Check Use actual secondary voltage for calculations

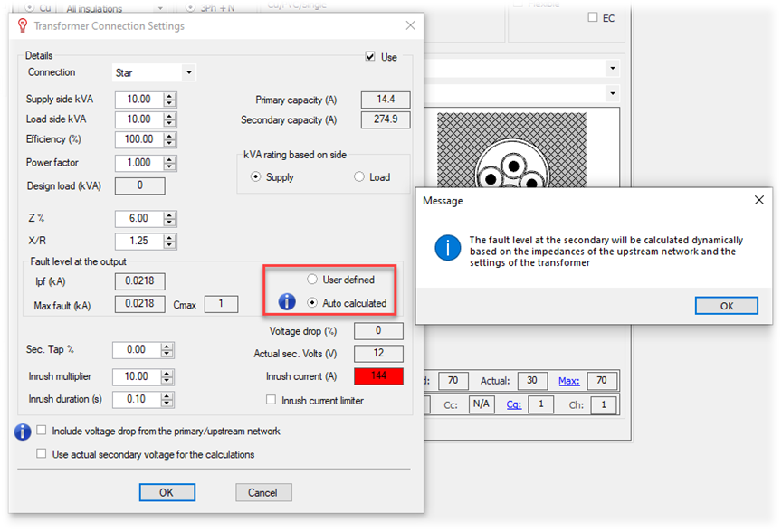(42, 453)
